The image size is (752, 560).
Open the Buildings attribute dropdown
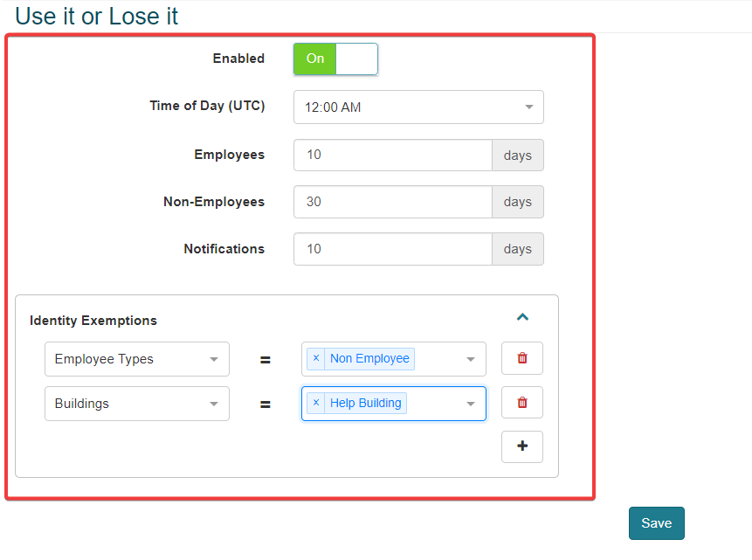(x=137, y=404)
